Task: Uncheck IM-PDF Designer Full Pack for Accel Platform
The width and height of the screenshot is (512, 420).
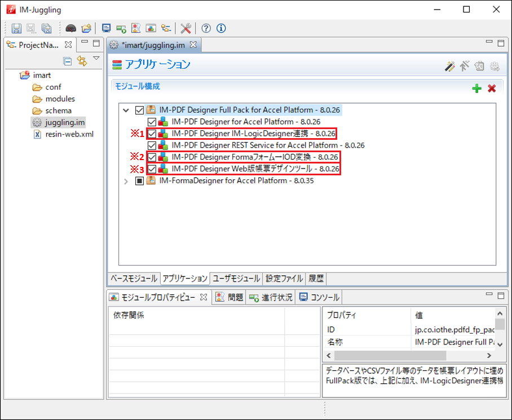Action: pyautogui.click(x=139, y=110)
